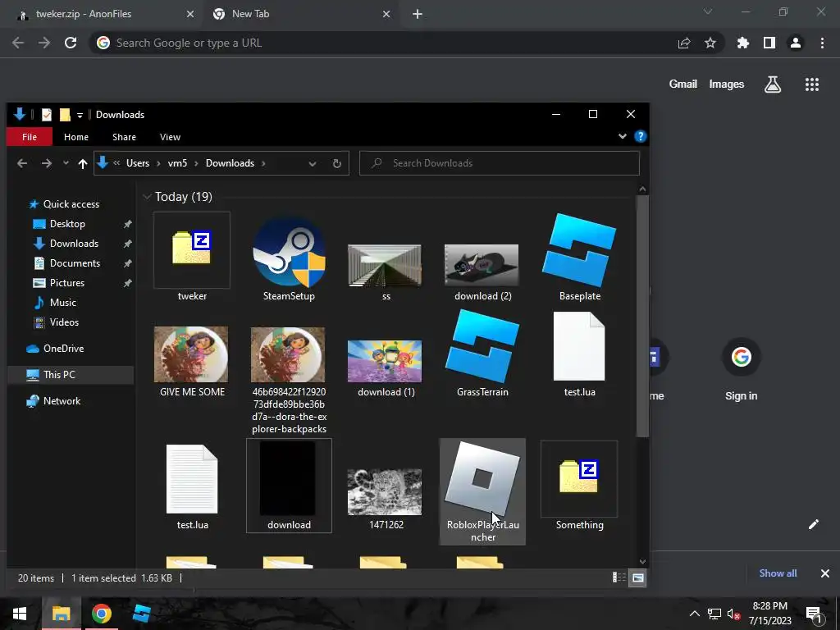The width and height of the screenshot is (840, 630).
Task: Switch to large icons view layout
Action: [x=637, y=577]
